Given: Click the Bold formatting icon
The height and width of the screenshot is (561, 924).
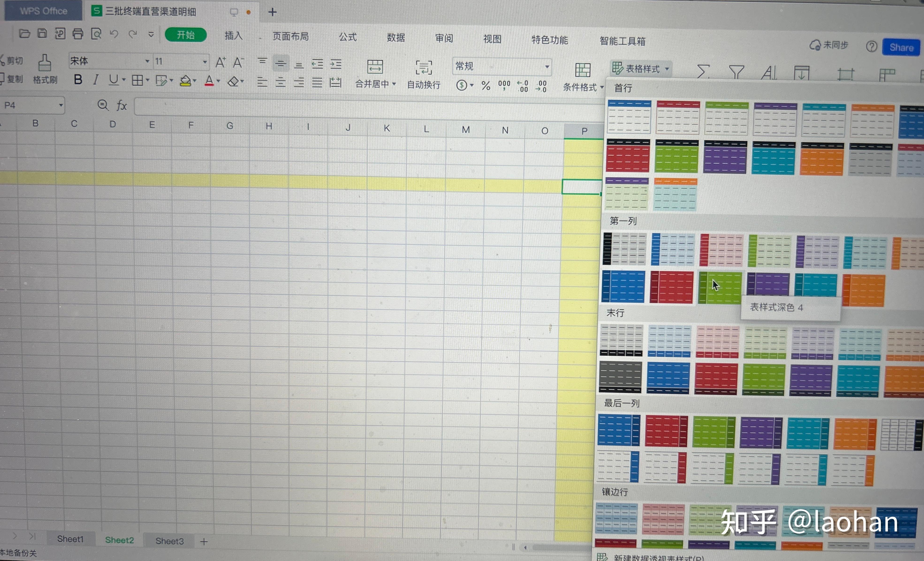Looking at the screenshot, I should [78, 79].
